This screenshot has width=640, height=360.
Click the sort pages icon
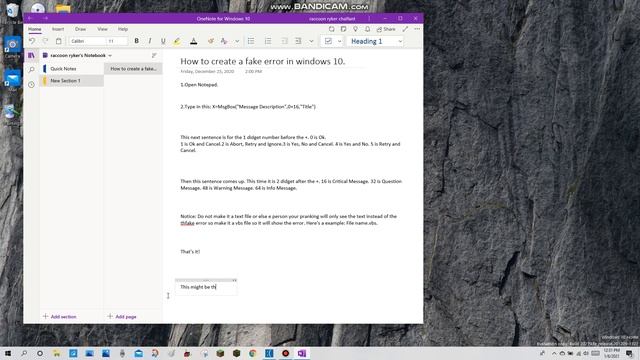coord(154,56)
